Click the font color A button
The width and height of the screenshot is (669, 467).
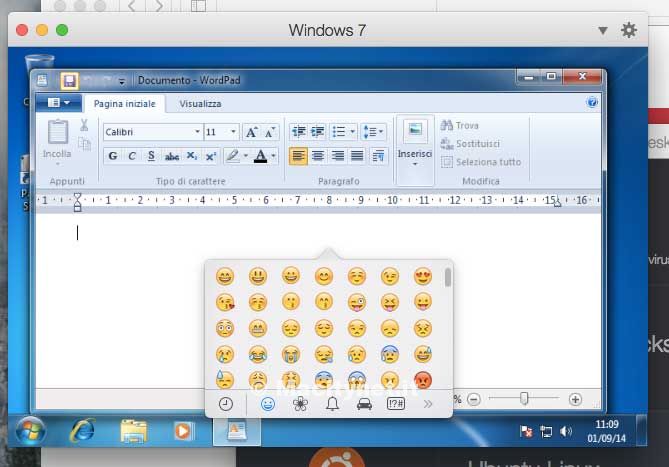260,156
